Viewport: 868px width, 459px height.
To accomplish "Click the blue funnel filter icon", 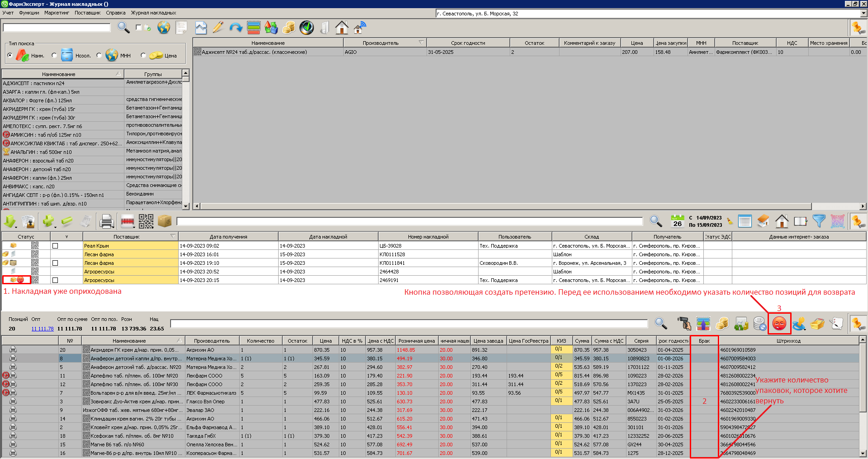I will (819, 221).
